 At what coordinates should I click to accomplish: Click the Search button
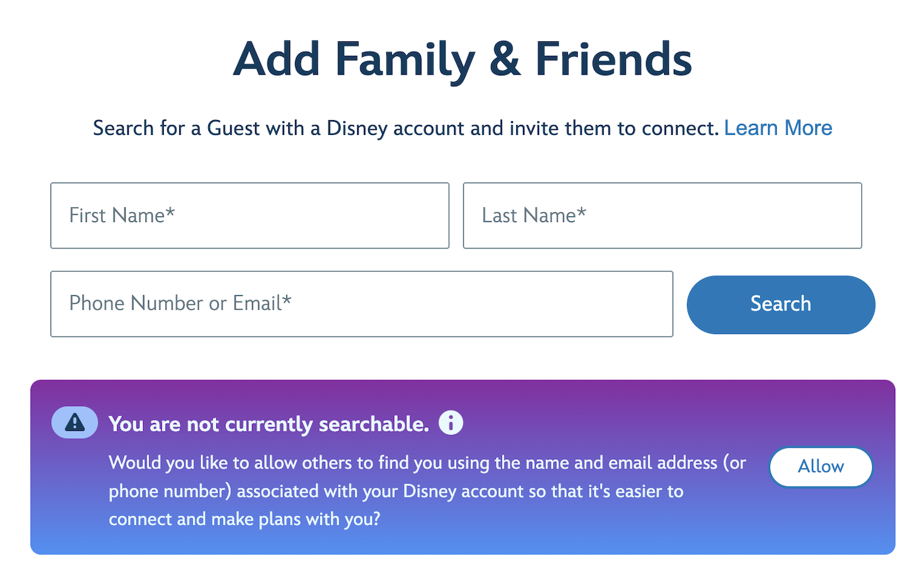click(x=780, y=305)
